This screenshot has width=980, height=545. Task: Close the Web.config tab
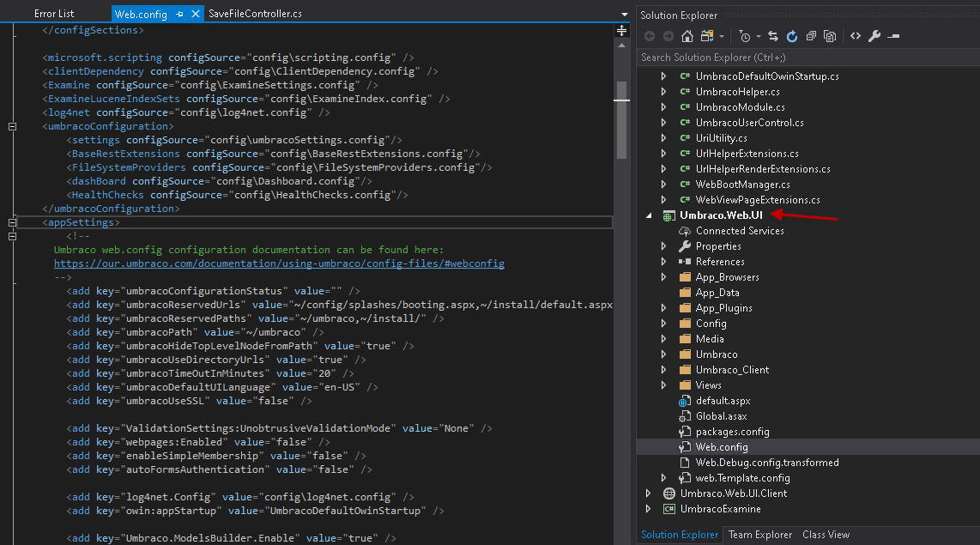pyautogui.click(x=196, y=14)
